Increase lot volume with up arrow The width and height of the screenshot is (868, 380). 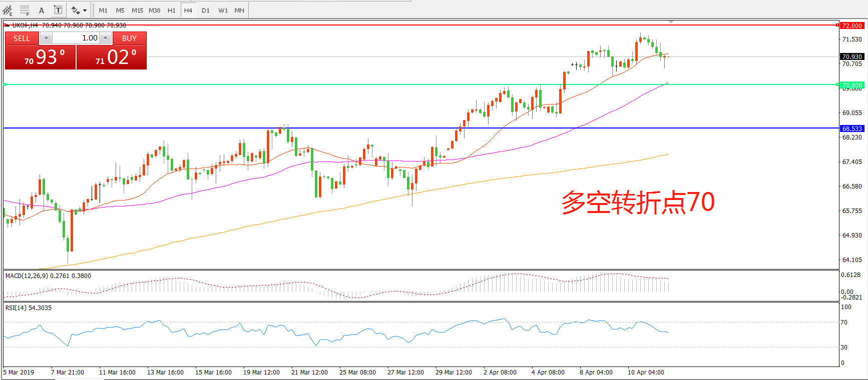(x=105, y=38)
